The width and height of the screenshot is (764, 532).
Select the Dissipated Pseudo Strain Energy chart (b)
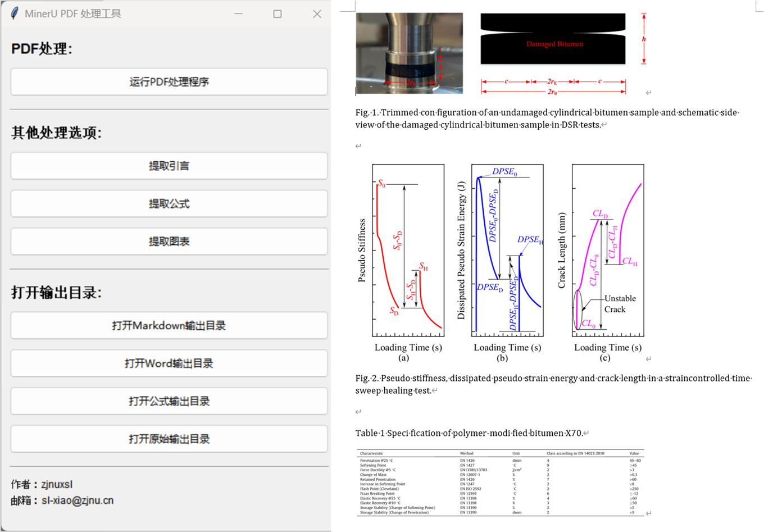tap(501, 263)
